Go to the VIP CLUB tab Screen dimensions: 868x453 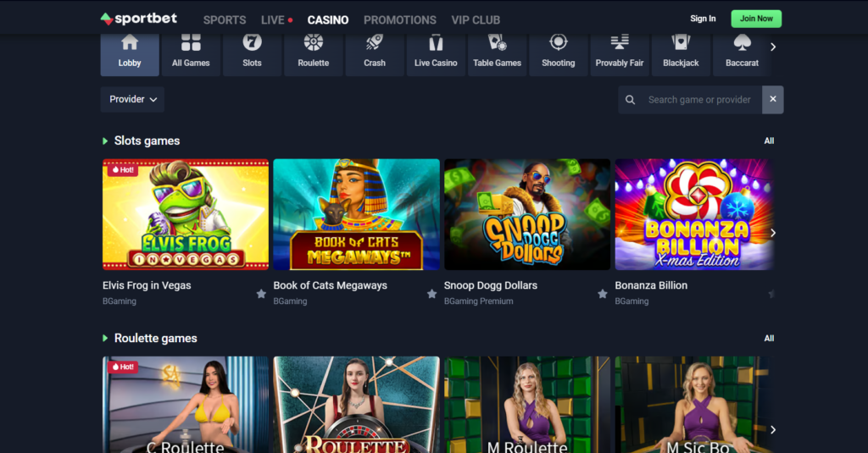(x=476, y=20)
